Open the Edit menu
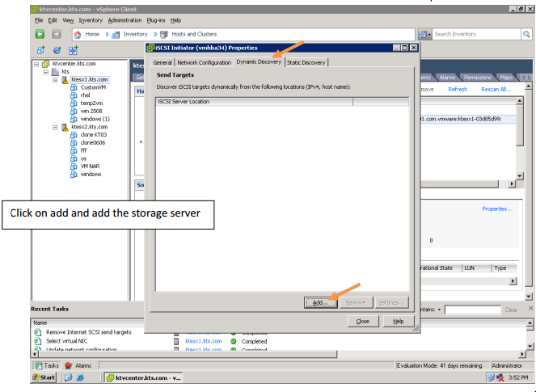 (53, 20)
